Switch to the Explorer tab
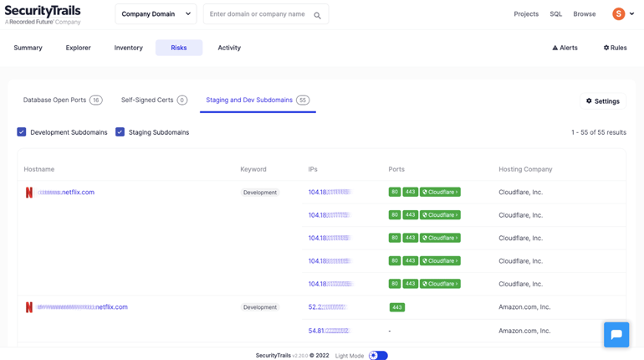Image resolution: width=644 pixels, height=360 pixels. tap(78, 48)
